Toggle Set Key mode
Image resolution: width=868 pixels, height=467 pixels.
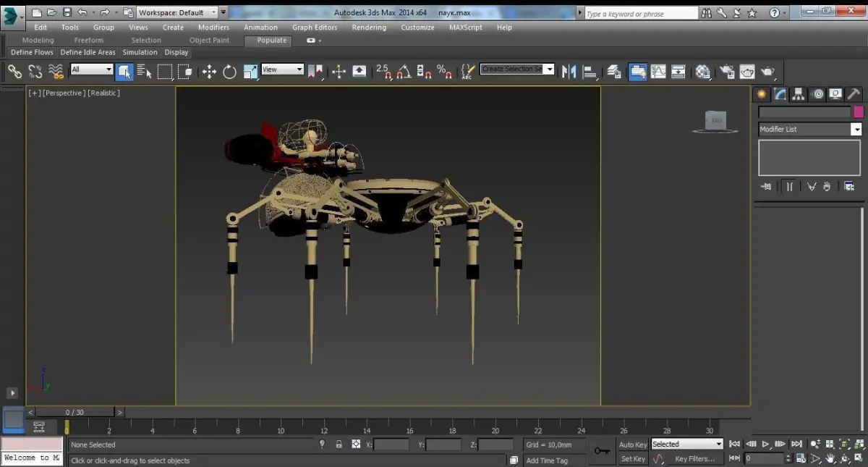pyautogui.click(x=633, y=459)
